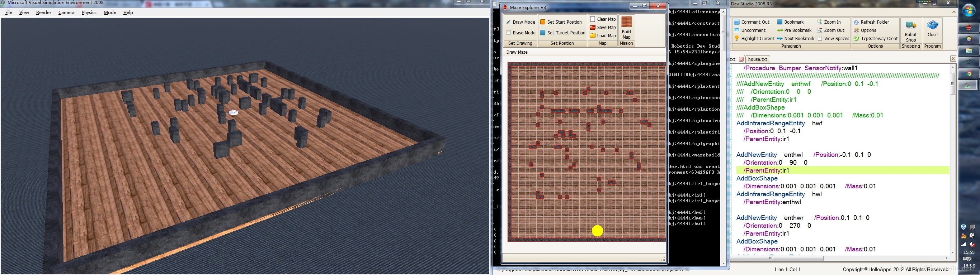Zoom In the editor text
This screenshot has width=980, height=275.
(x=829, y=22)
